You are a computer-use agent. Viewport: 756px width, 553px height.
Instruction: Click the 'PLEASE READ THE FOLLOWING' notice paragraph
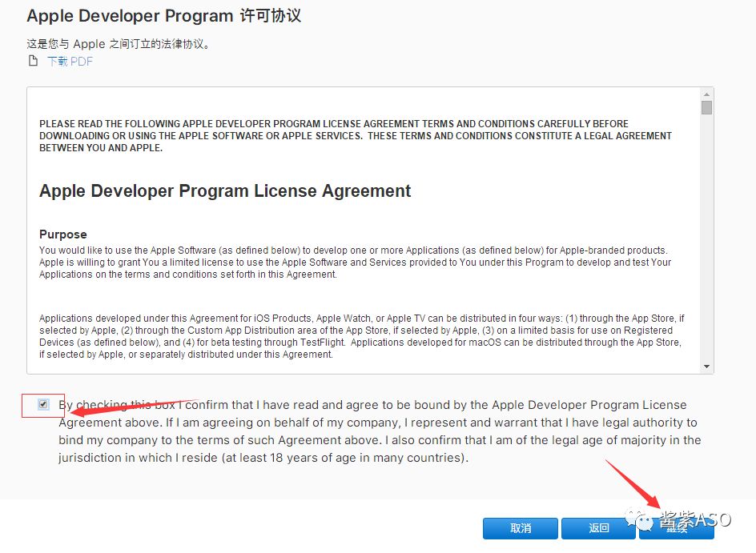(356, 136)
